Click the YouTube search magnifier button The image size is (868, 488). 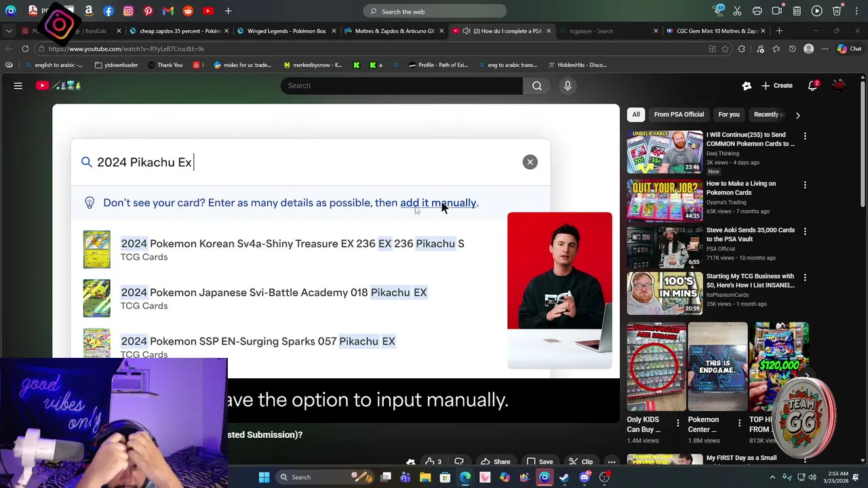(536, 85)
